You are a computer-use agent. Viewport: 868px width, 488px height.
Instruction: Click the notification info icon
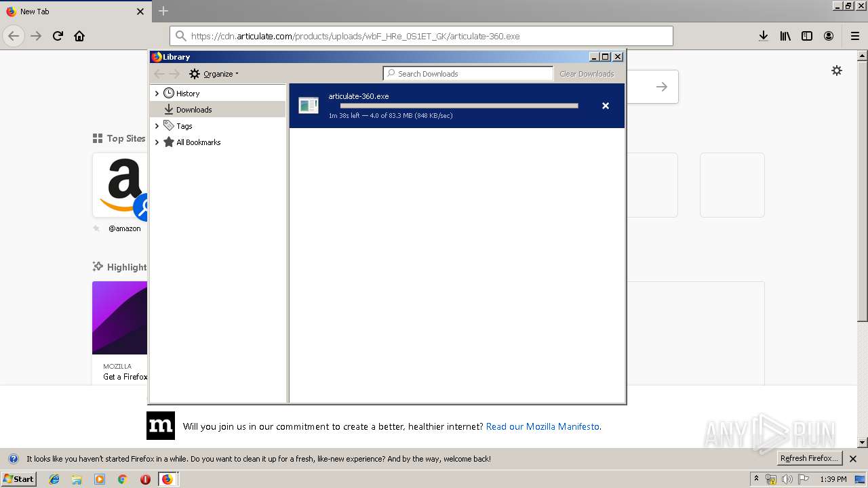13,459
